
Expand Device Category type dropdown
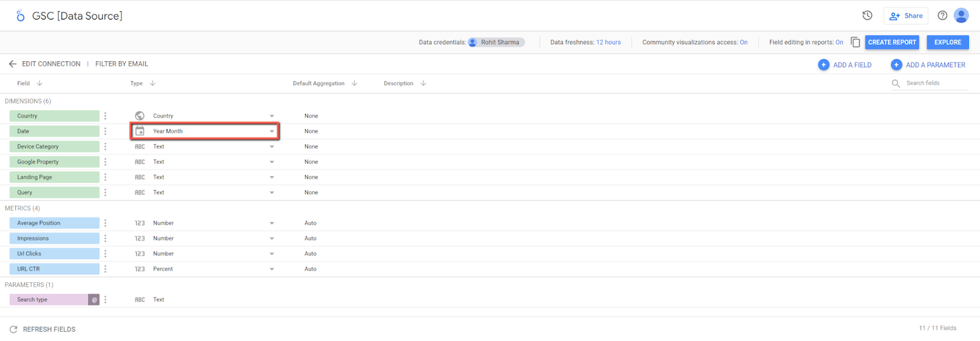(272, 146)
